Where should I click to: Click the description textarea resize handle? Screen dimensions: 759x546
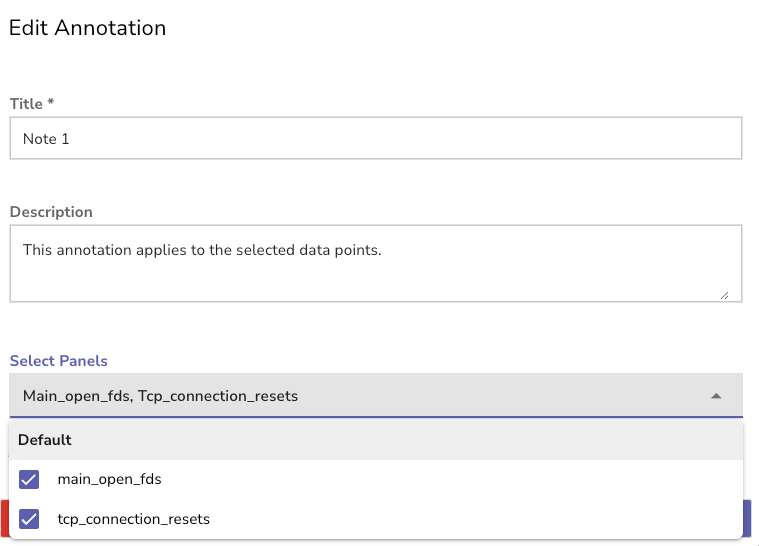[723, 295]
